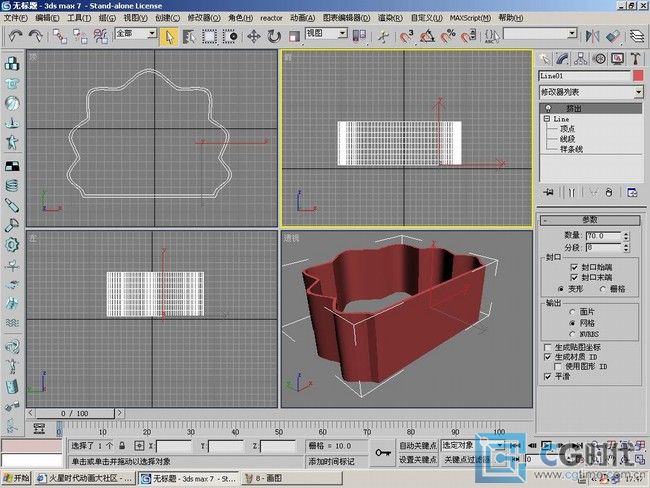Click the 设置关键点 button

click(417, 459)
